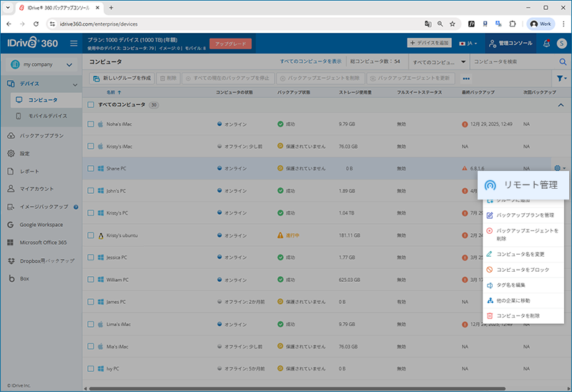Open the user avatar S icon
The image size is (572, 392).
tap(561, 44)
